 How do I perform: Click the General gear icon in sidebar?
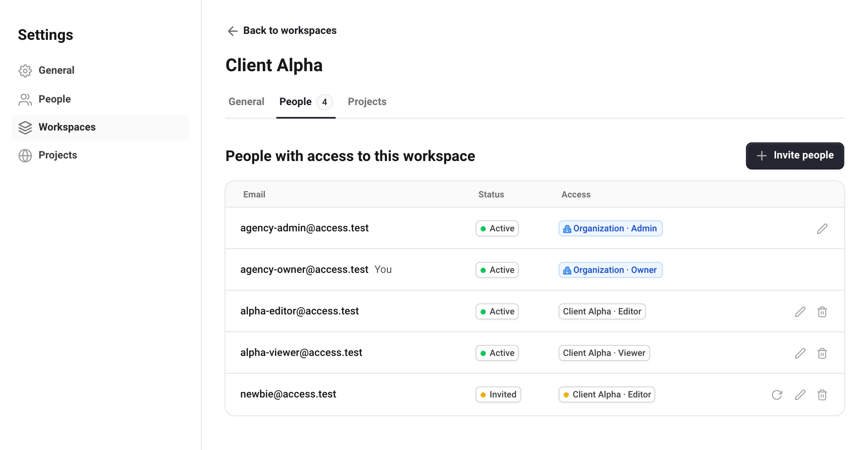click(x=25, y=71)
